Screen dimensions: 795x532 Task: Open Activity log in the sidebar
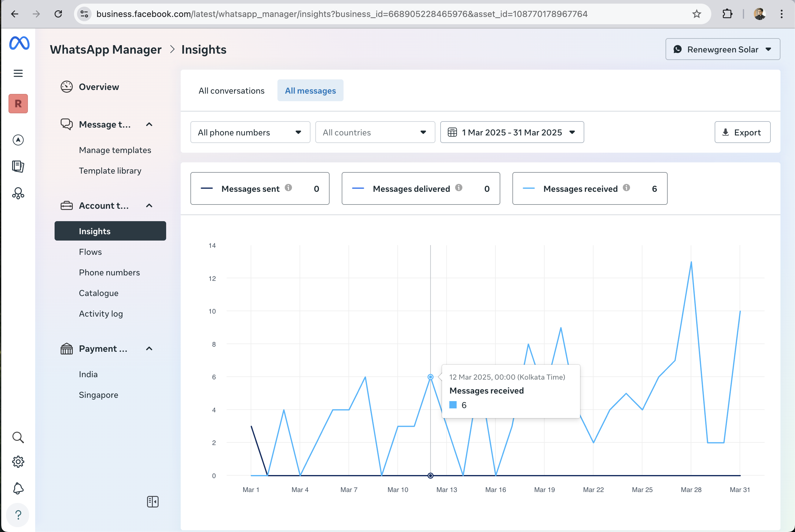[101, 314]
